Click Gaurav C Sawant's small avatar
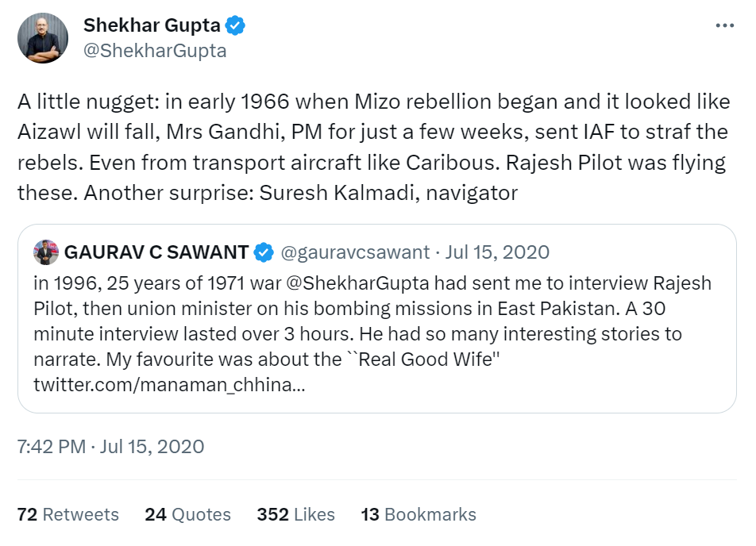The height and width of the screenshot is (546, 756). (46, 252)
